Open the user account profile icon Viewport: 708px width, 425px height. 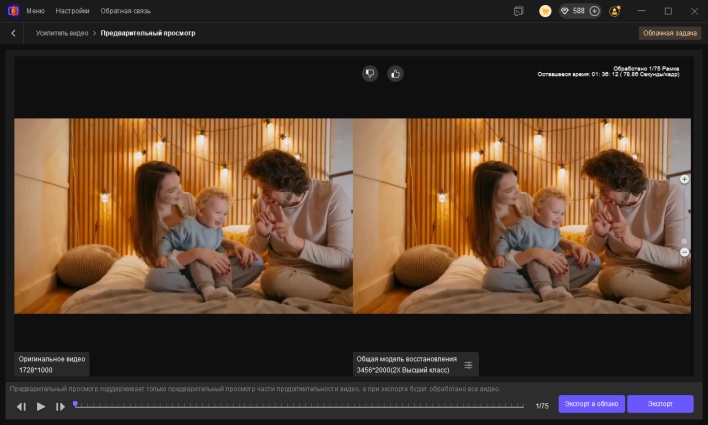point(615,11)
